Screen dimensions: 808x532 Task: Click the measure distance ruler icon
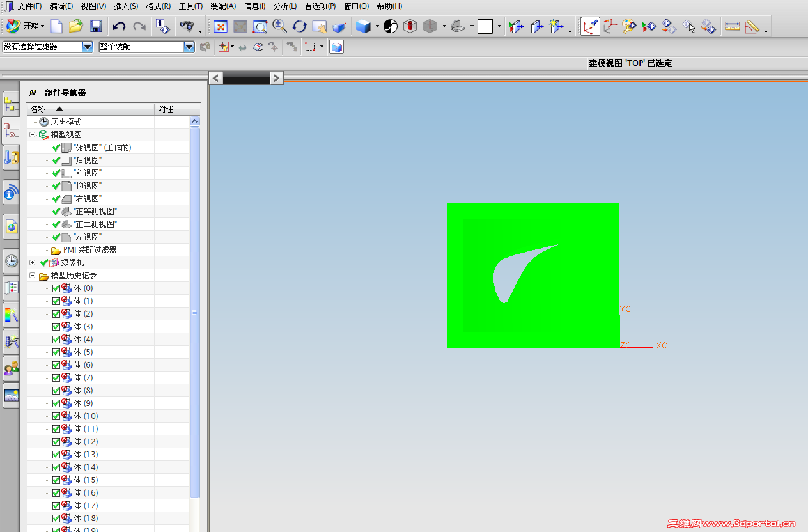pyautogui.click(x=733, y=26)
